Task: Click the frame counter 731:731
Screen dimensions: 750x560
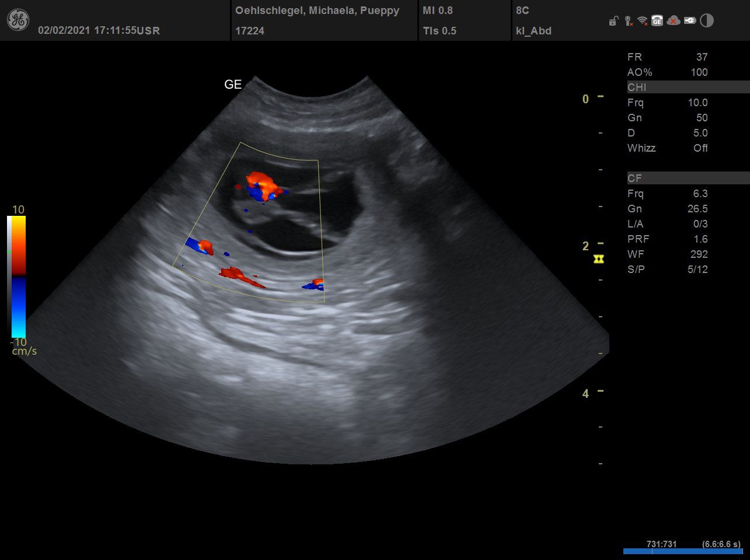Action: [x=661, y=544]
